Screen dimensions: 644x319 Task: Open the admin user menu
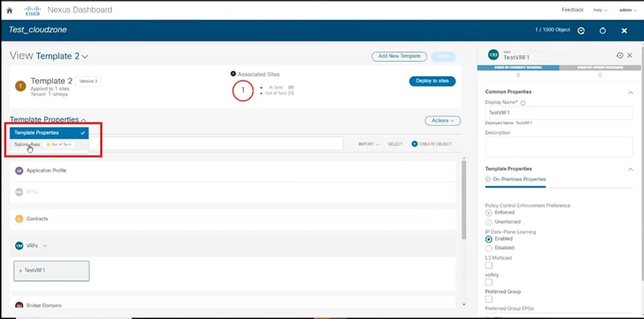[628, 10]
